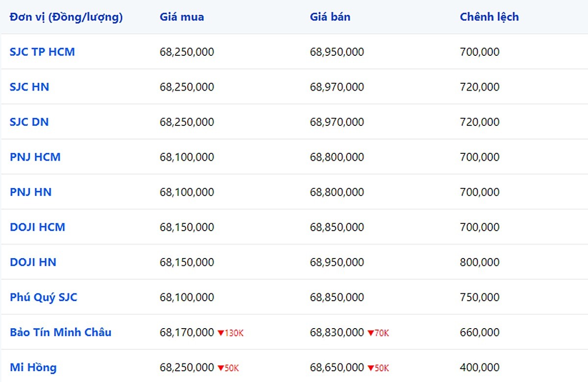Open the Phú Quý SJC link

coord(44,297)
